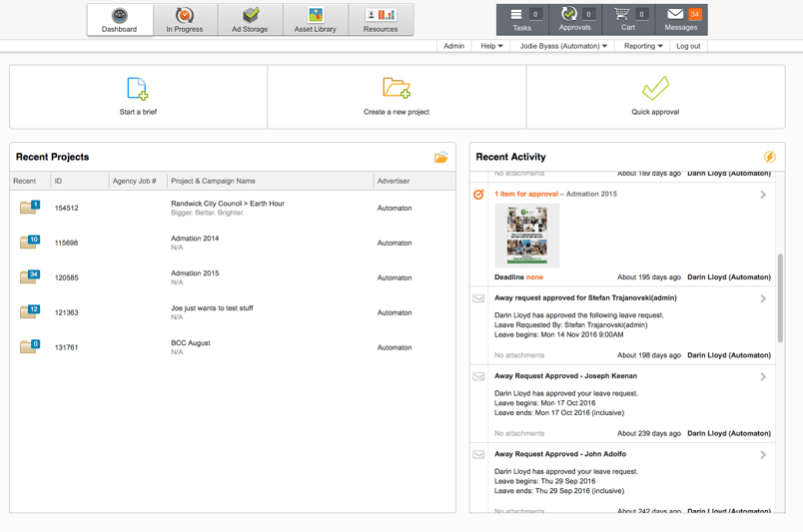Sort by Project & Campaign Name column header

click(x=213, y=182)
